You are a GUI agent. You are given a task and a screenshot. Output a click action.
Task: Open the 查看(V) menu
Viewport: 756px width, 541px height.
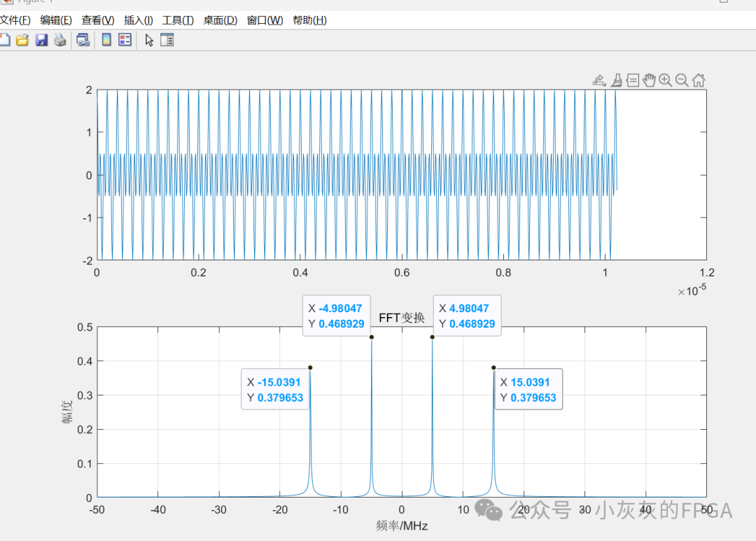[x=98, y=20]
